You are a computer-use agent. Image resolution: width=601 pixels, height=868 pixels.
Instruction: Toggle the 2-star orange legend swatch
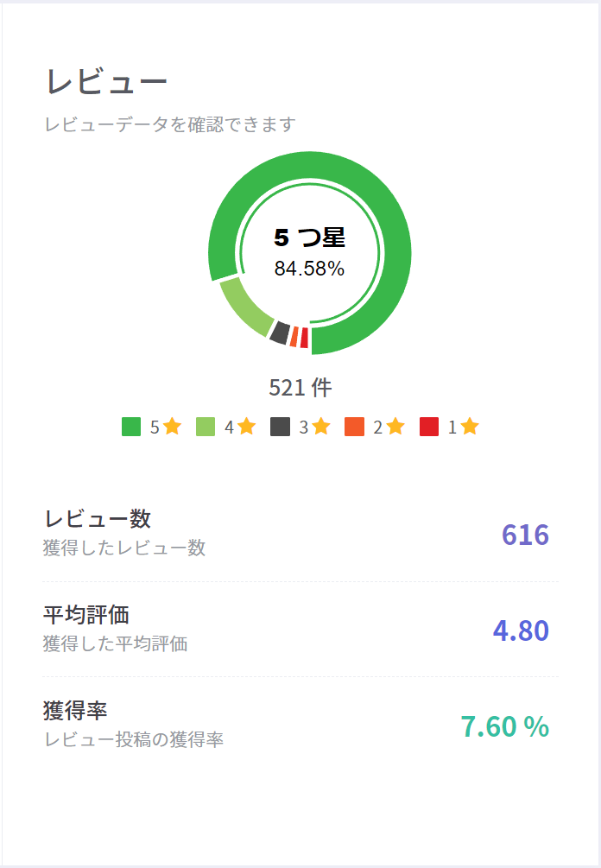coord(354,427)
